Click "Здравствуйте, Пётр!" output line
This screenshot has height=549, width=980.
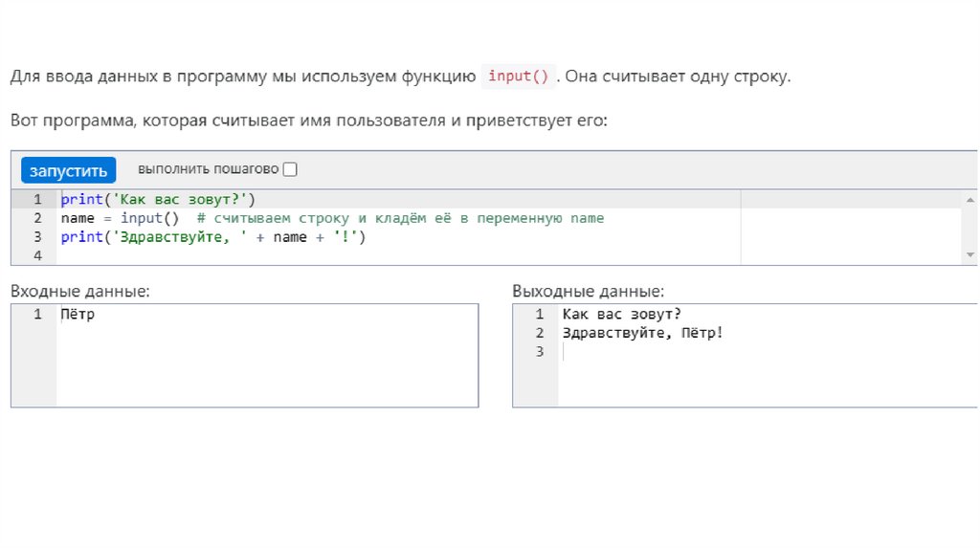point(643,333)
